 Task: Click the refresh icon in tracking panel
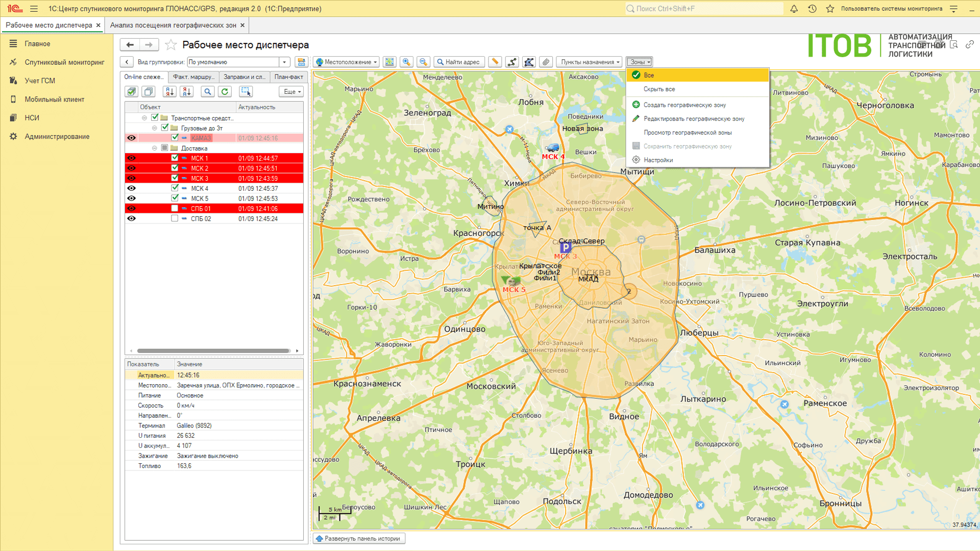pyautogui.click(x=225, y=91)
